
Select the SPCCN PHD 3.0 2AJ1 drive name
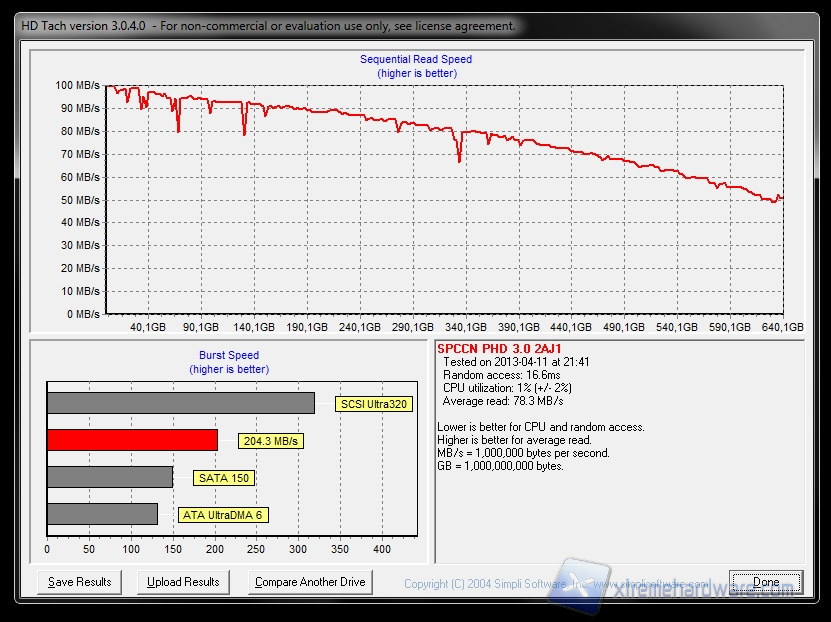[x=487, y=349]
